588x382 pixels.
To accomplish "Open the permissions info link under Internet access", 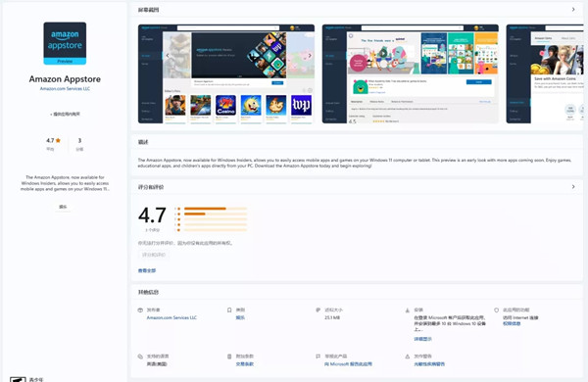I will coord(512,323).
